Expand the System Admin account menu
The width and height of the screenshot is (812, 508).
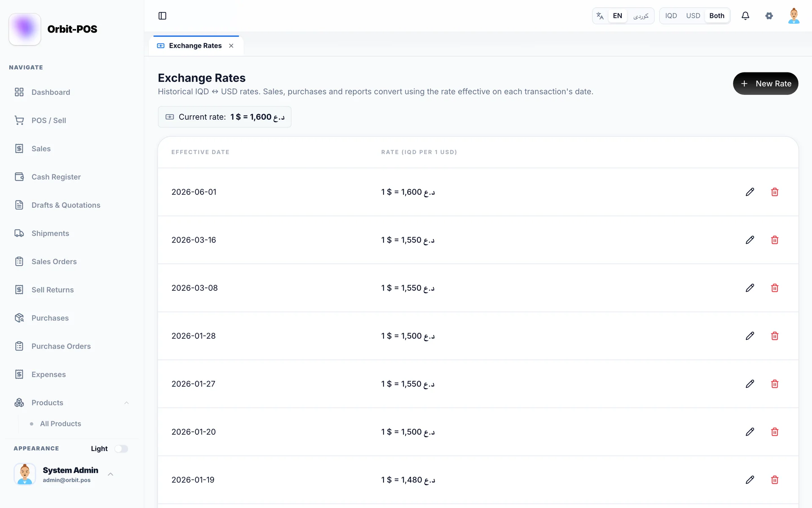coord(110,474)
